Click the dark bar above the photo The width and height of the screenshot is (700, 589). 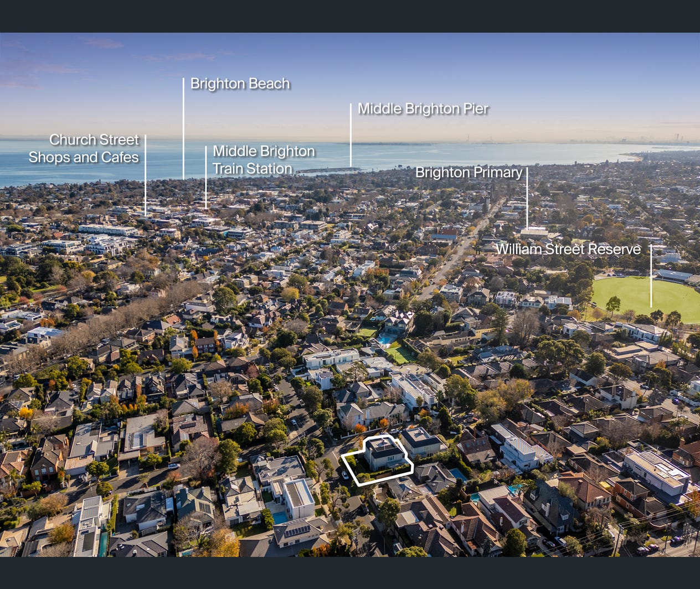click(x=350, y=15)
